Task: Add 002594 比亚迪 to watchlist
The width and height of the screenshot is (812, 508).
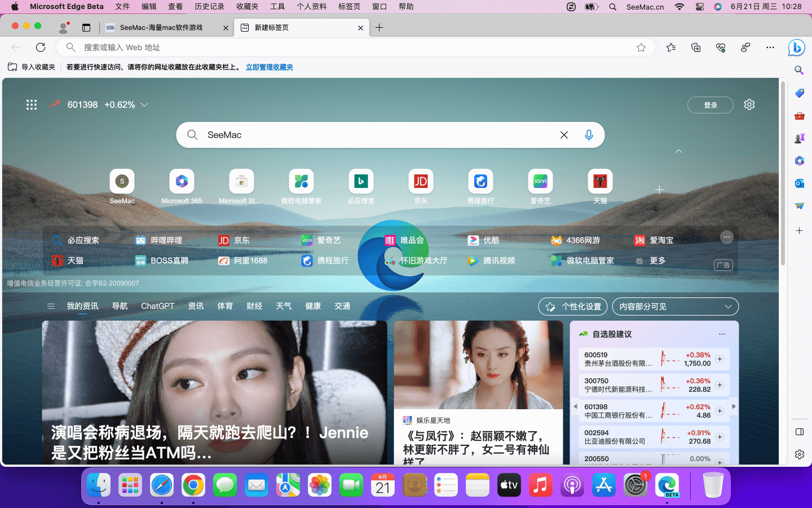Action: pos(720,437)
